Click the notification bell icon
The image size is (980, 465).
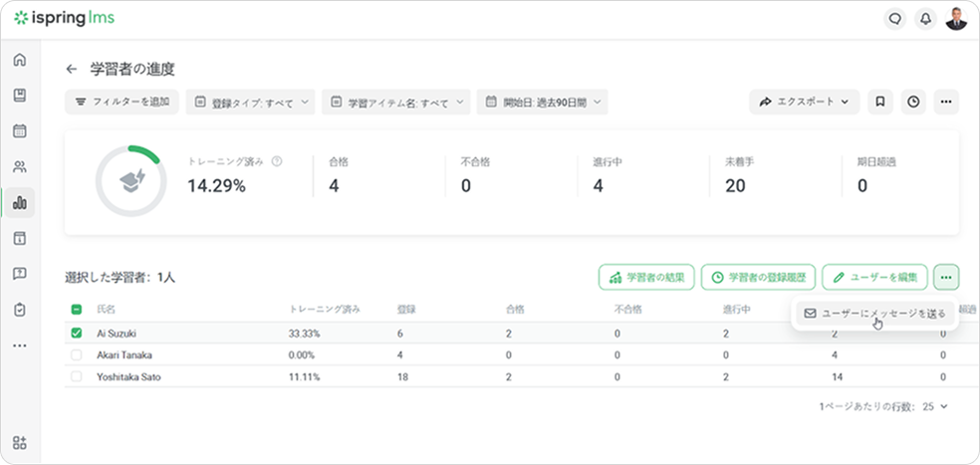tap(925, 19)
